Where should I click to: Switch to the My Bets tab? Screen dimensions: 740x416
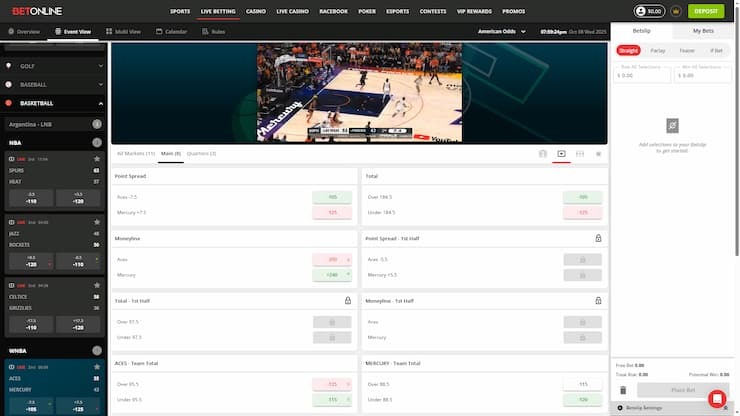pyautogui.click(x=704, y=32)
